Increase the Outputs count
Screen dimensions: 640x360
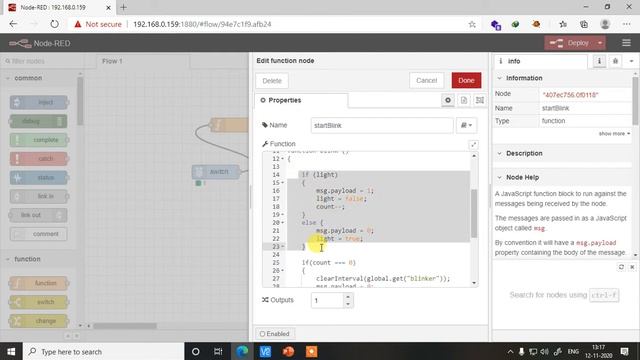pos(348,297)
